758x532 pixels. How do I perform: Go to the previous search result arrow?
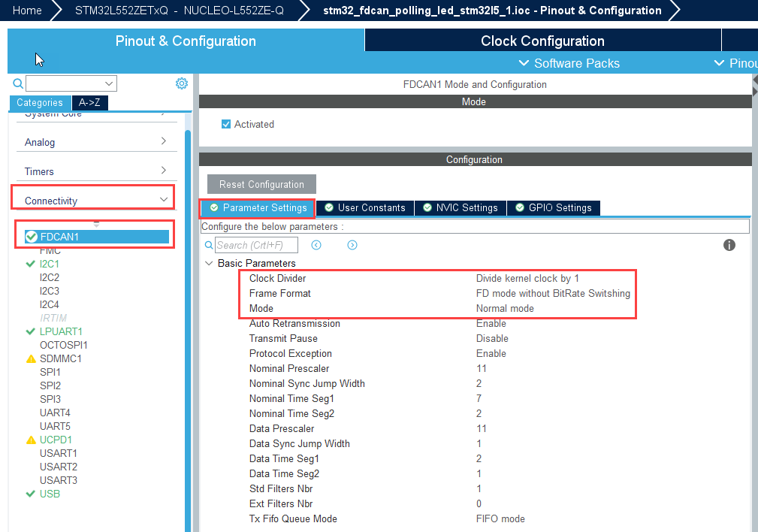[316, 245]
